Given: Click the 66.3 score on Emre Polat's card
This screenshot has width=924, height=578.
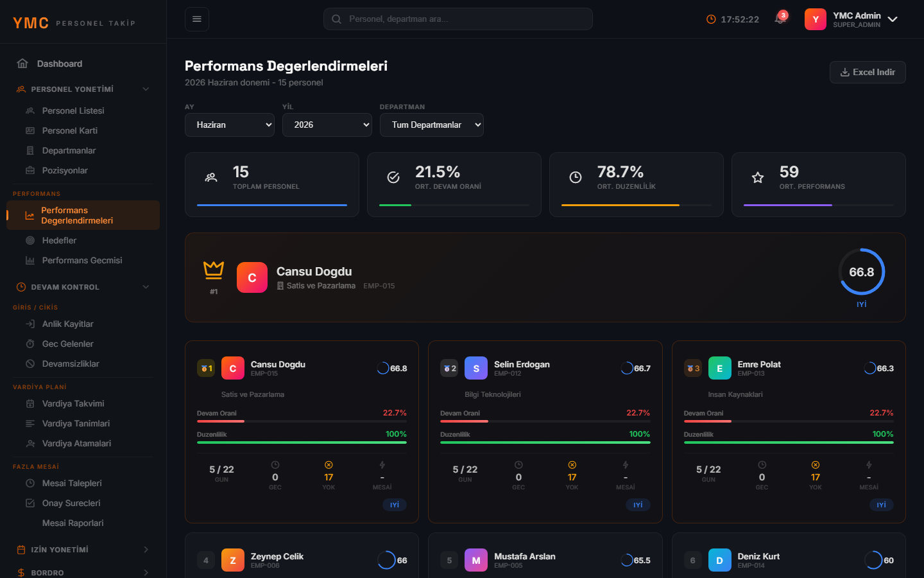Looking at the screenshot, I should click(886, 368).
